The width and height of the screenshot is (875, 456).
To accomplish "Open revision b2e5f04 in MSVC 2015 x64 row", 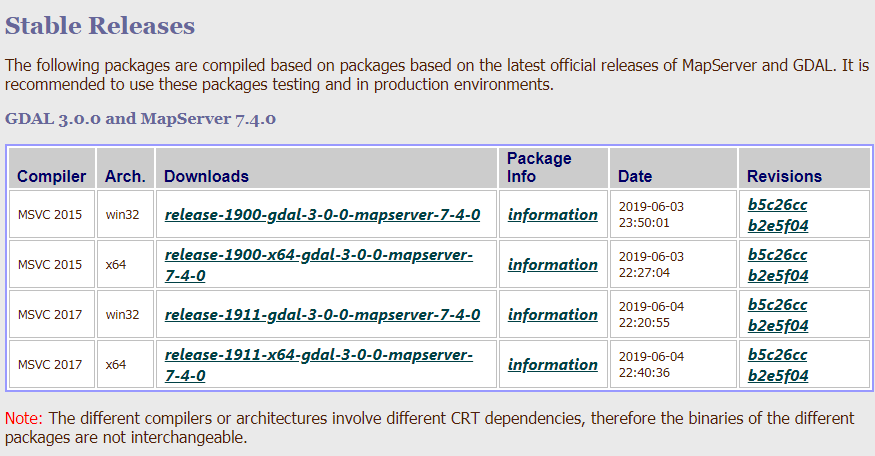I will click(x=777, y=276).
